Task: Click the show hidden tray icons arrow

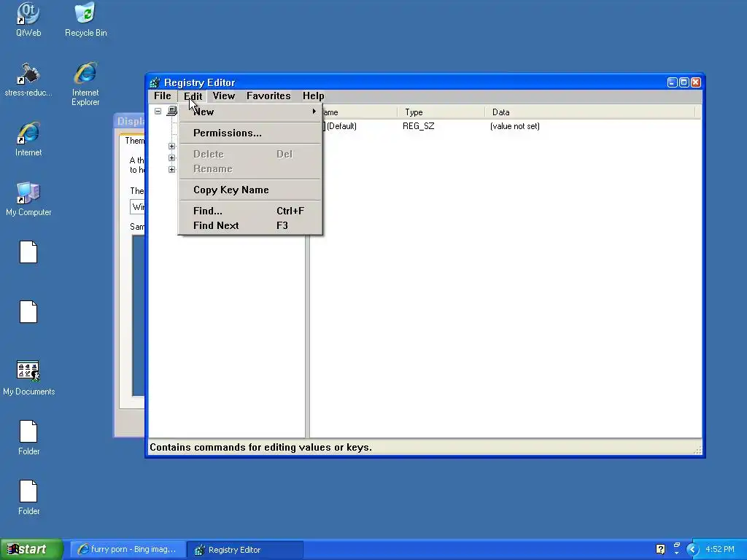Action: click(692, 550)
